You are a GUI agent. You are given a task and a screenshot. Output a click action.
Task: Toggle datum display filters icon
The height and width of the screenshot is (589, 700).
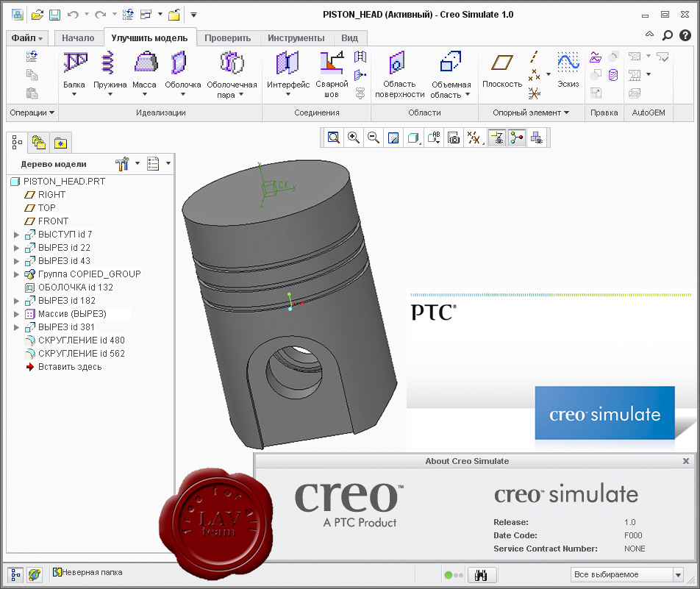[x=474, y=138]
